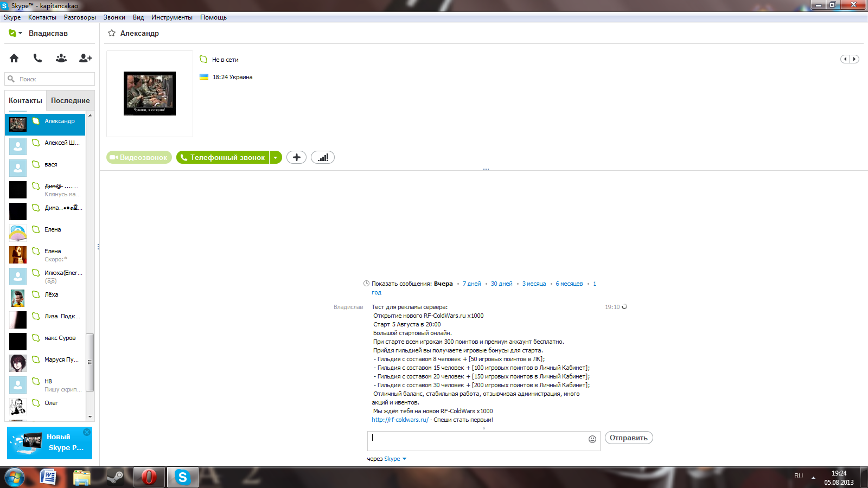Image resolution: width=868 pixels, height=488 pixels.
Task: Open the Инструменты menu
Action: pyautogui.click(x=172, y=17)
